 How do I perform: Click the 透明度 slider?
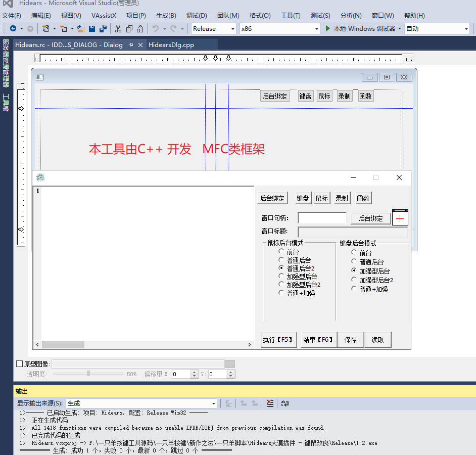point(88,374)
